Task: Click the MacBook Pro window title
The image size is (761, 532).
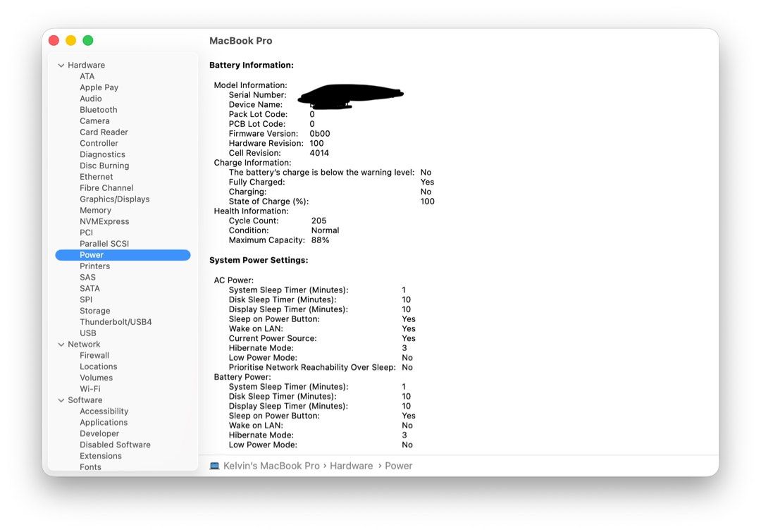Action: 241,41
